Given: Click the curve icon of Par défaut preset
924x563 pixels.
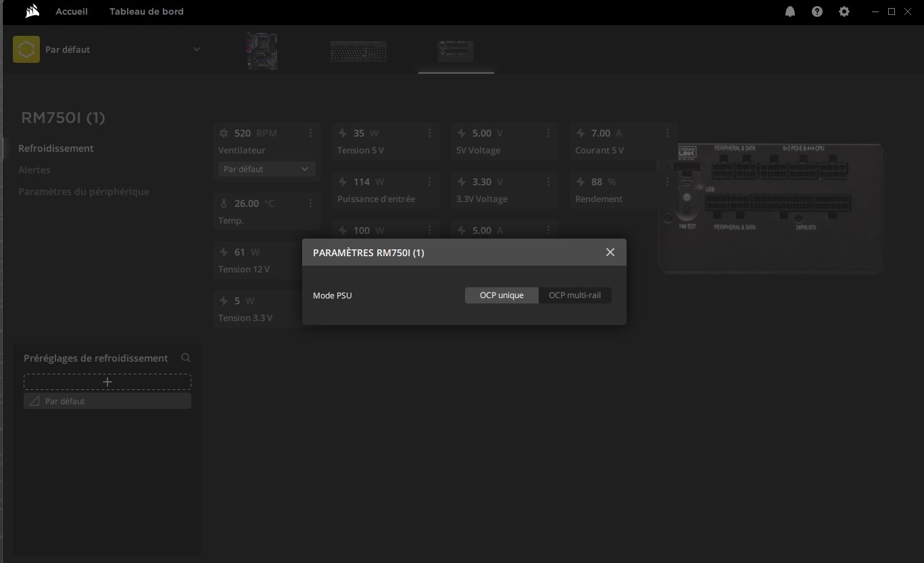Looking at the screenshot, I should pos(34,401).
